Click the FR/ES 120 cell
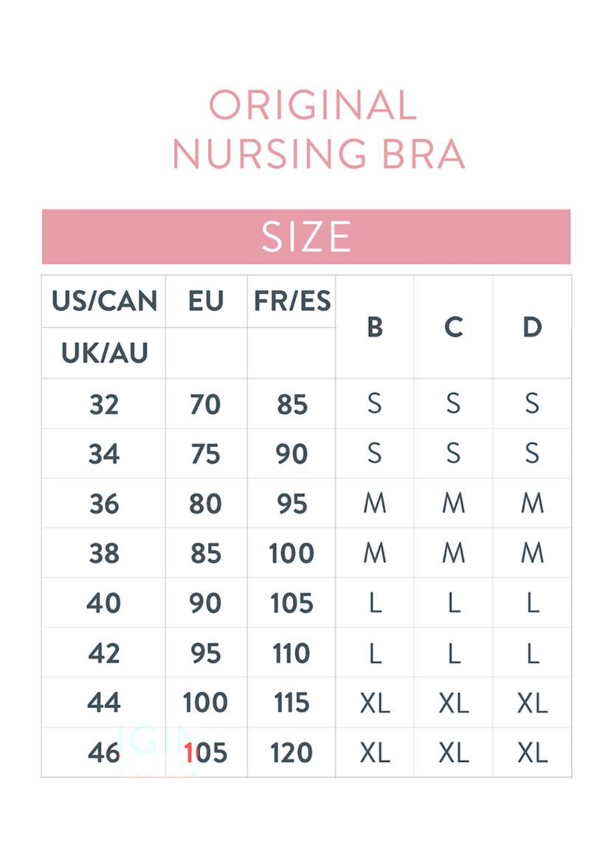 tap(291, 753)
